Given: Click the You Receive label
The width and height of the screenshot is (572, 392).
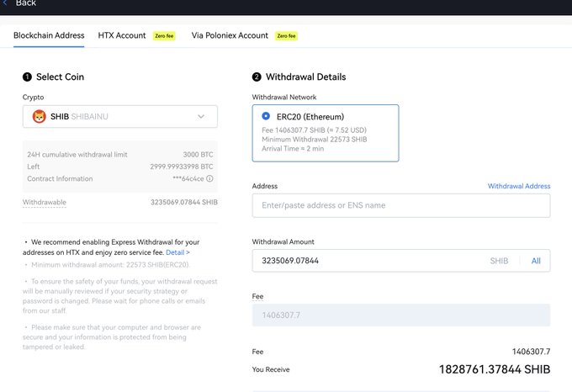Looking at the screenshot, I should 271,369.
